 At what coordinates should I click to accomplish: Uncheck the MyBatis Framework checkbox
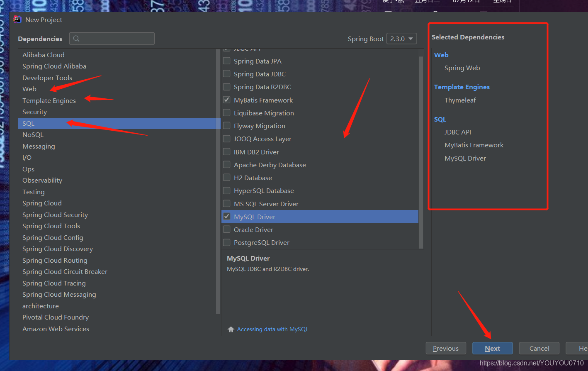(227, 100)
